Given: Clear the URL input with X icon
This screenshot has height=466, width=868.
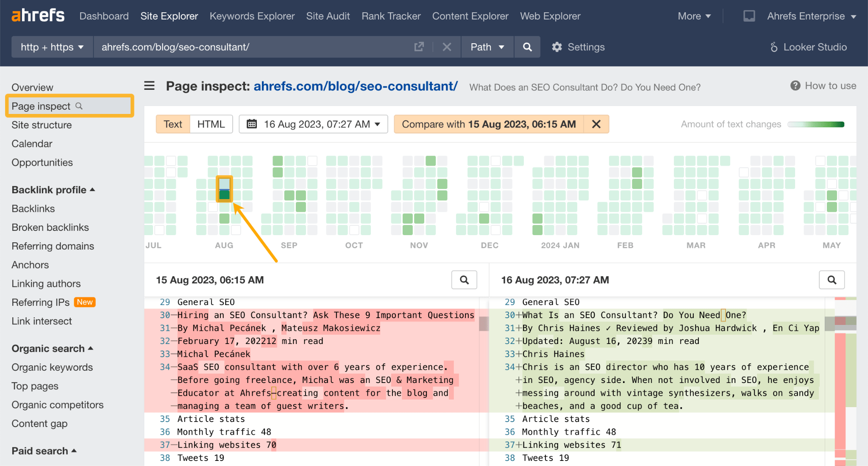Looking at the screenshot, I should pyautogui.click(x=447, y=47).
